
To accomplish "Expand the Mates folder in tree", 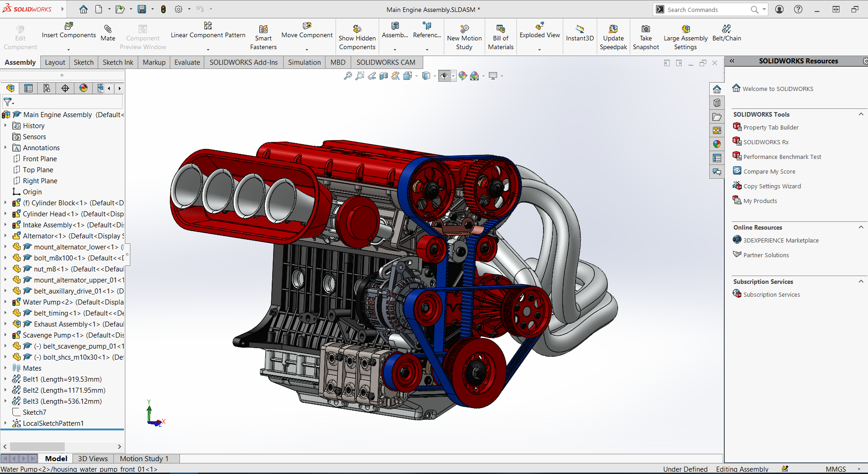I will click(6, 368).
